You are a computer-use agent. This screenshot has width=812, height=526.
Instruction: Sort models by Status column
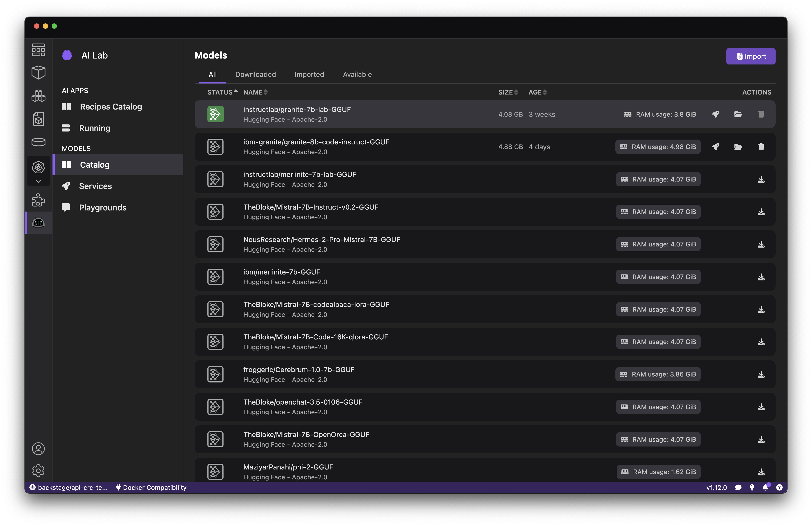coord(222,92)
